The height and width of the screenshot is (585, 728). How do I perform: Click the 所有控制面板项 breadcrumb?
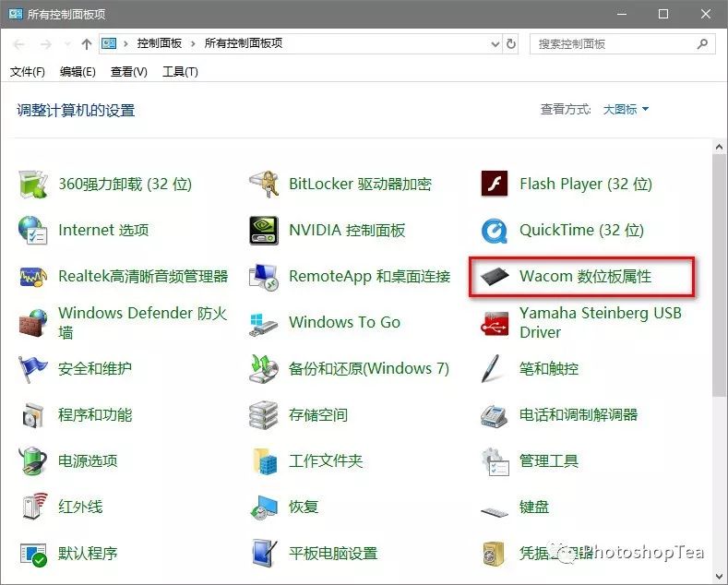click(x=244, y=43)
